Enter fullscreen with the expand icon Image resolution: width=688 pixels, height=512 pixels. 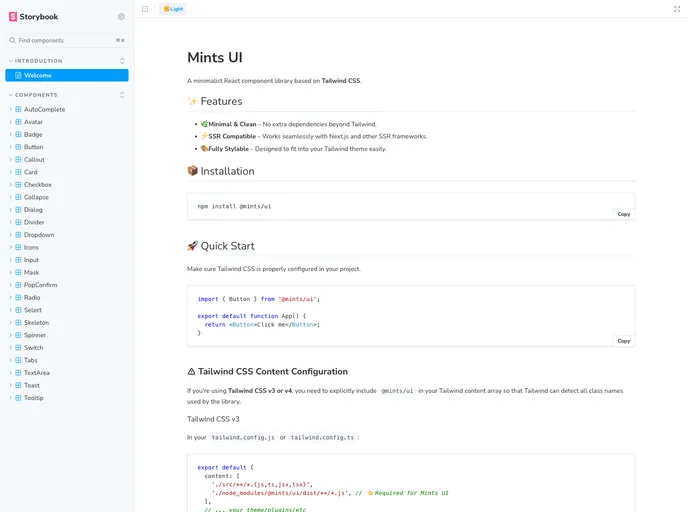tap(677, 9)
